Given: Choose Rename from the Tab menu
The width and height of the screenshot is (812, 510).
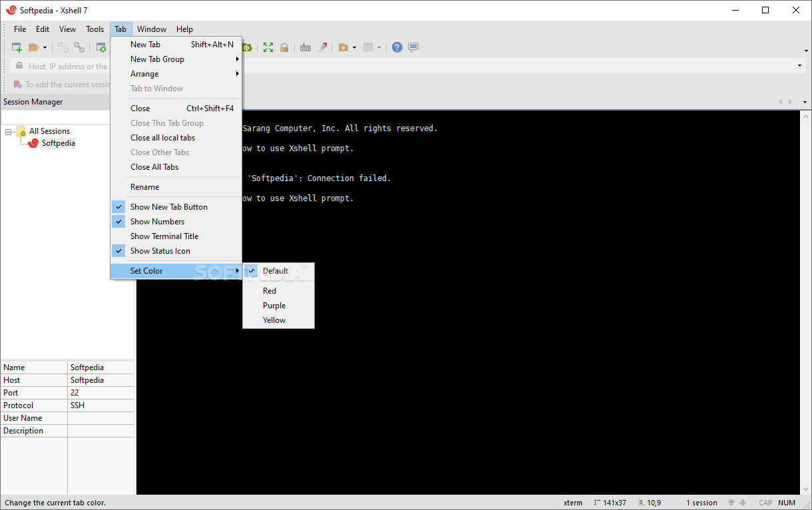Looking at the screenshot, I should pos(176,187).
